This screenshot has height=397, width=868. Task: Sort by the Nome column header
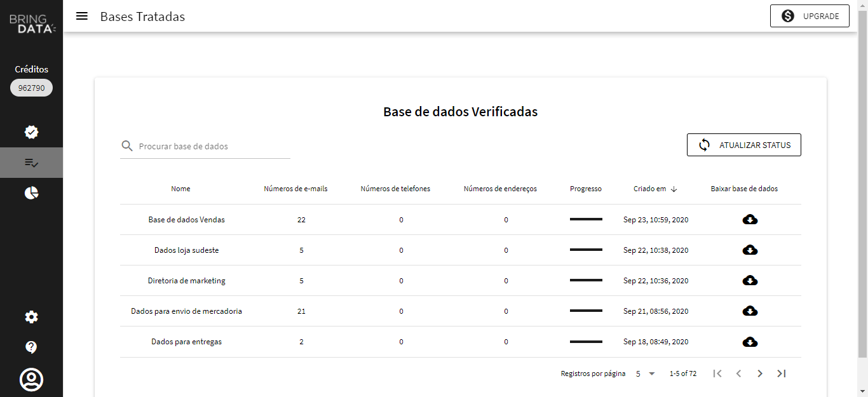180,189
